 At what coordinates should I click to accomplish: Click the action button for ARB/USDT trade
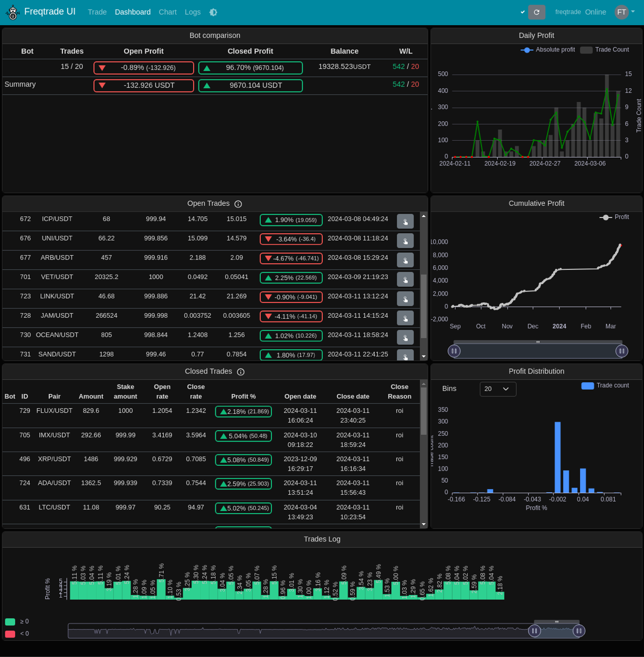[x=405, y=260]
